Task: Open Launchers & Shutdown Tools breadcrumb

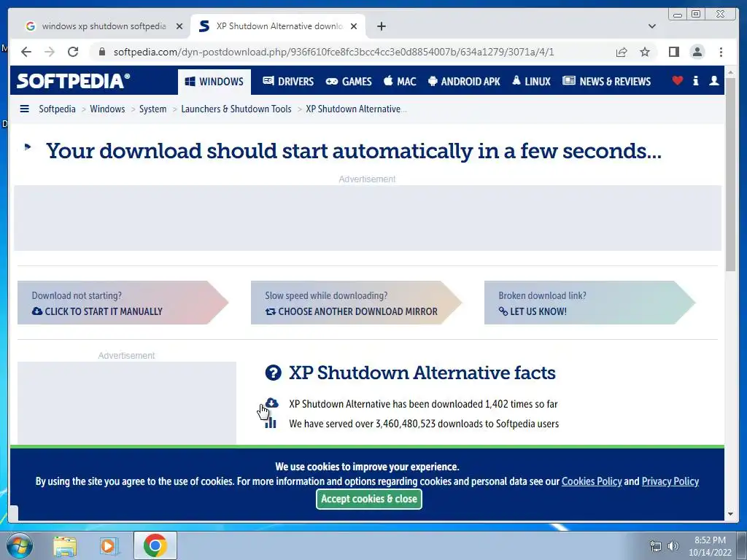Action: pyautogui.click(x=236, y=109)
